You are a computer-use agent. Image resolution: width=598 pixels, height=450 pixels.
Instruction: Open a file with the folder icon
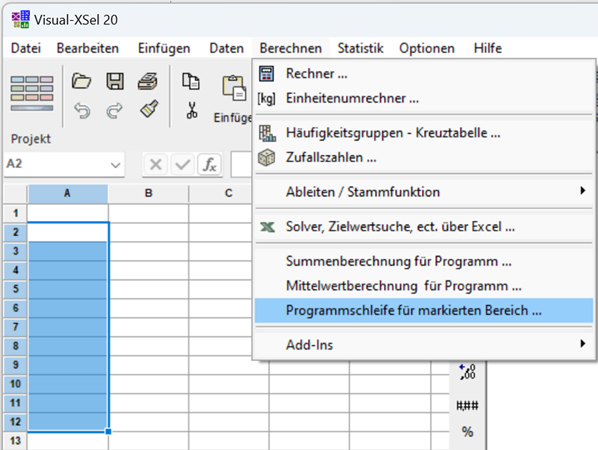pos(81,81)
